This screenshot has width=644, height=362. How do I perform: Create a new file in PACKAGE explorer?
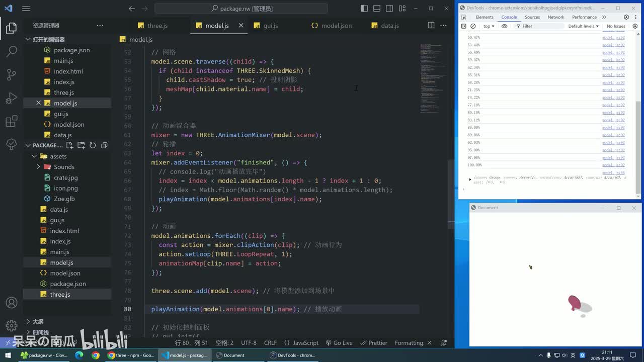click(x=69, y=145)
